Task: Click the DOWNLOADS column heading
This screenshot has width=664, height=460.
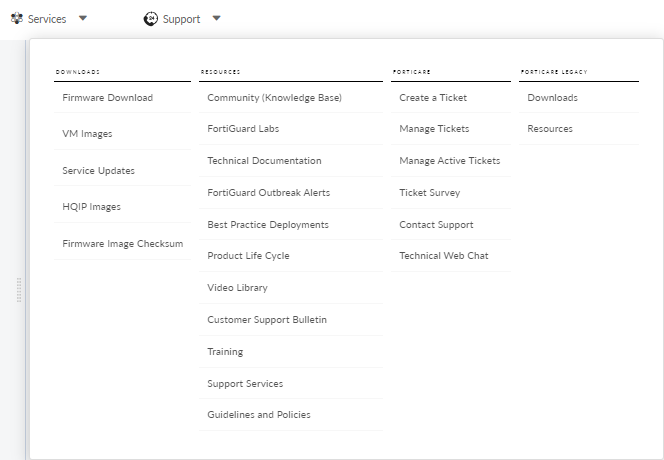Action: pyautogui.click(x=77, y=72)
